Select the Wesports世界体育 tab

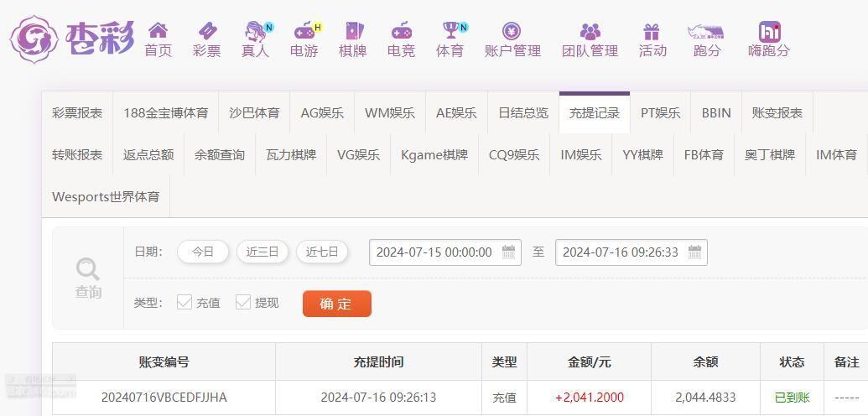pos(106,196)
